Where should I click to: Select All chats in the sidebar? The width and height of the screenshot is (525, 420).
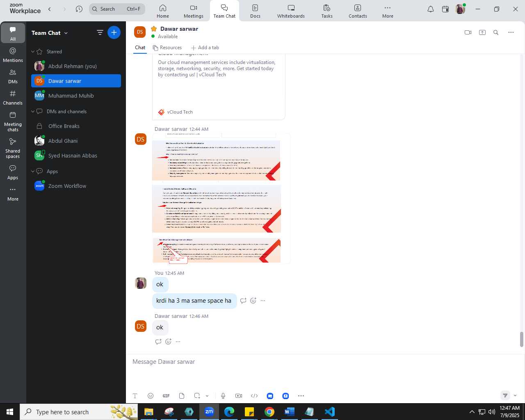[x=13, y=33]
